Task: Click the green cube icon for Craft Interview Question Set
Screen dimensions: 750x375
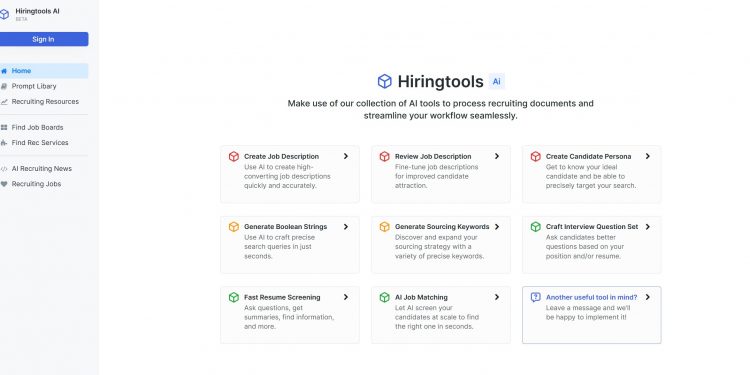Action: tap(536, 227)
